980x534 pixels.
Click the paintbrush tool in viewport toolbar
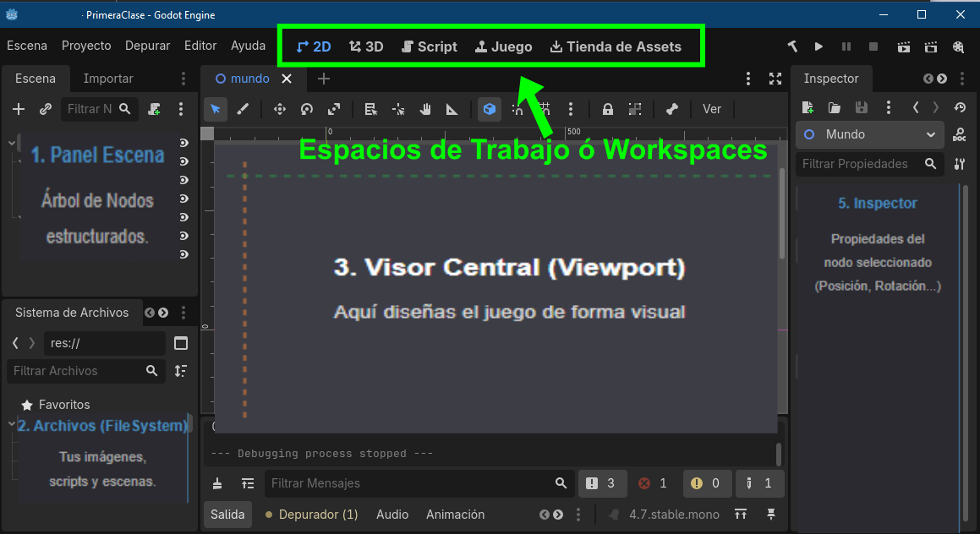point(243,109)
